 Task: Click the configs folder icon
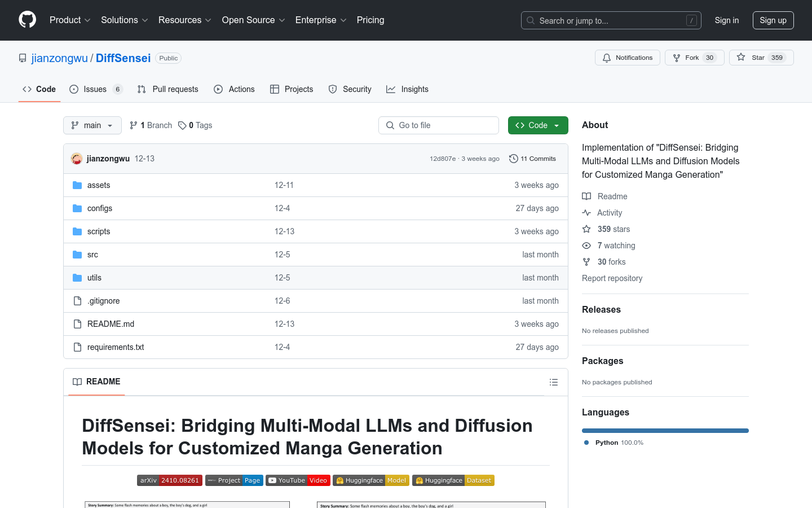77,208
